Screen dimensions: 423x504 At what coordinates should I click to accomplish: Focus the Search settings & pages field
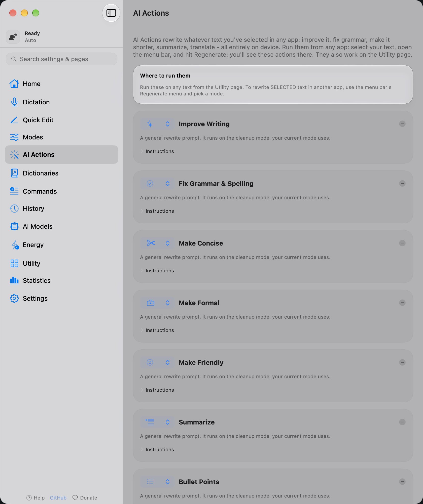coord(61,59)
